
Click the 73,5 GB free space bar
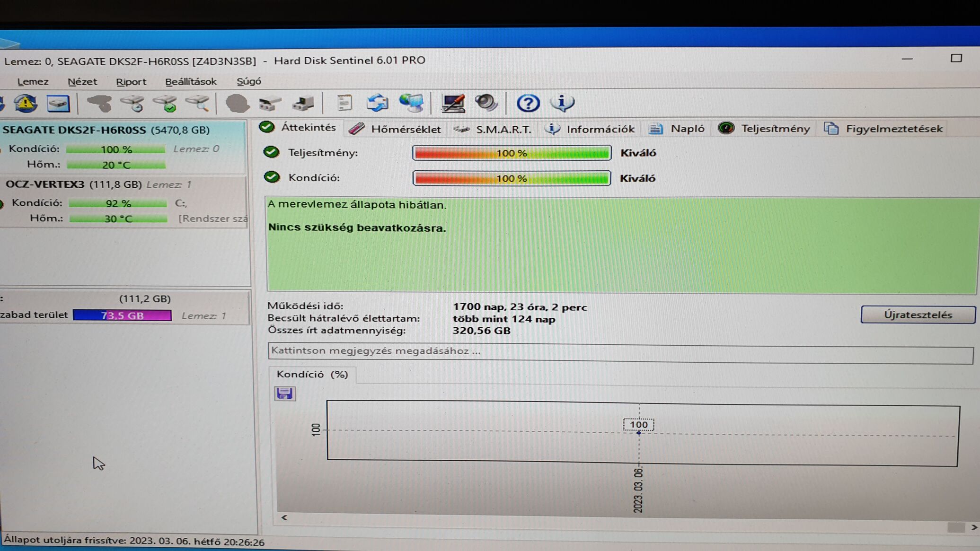coord(123,315)
